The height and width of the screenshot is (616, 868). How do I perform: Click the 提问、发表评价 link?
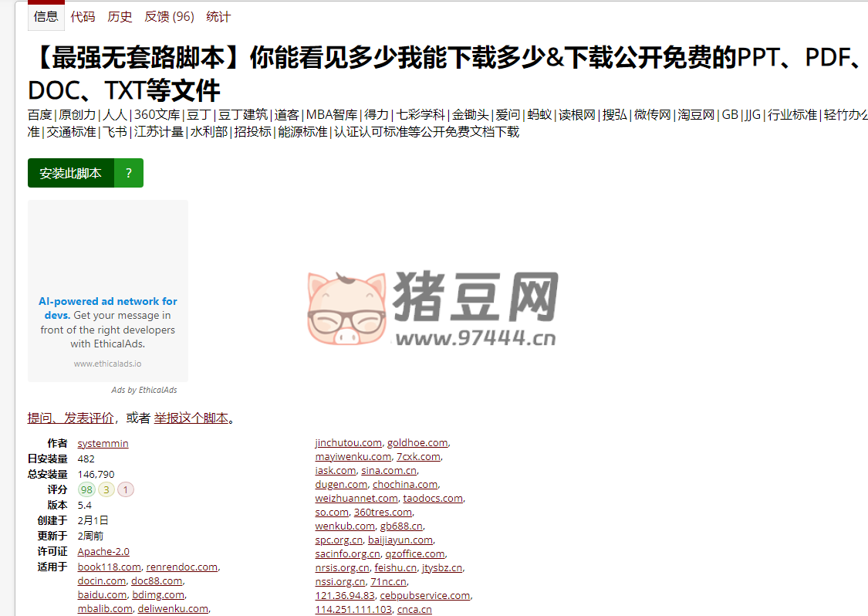(70, 418)
